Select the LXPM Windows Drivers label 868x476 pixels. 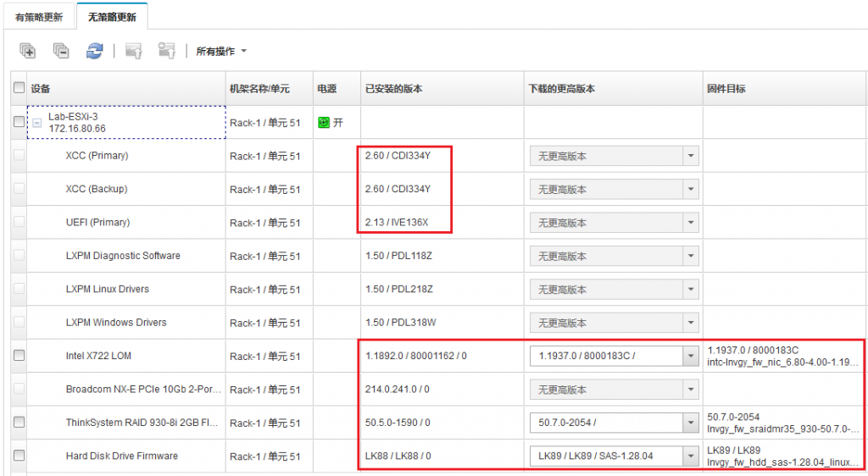(x=116, y=323)
